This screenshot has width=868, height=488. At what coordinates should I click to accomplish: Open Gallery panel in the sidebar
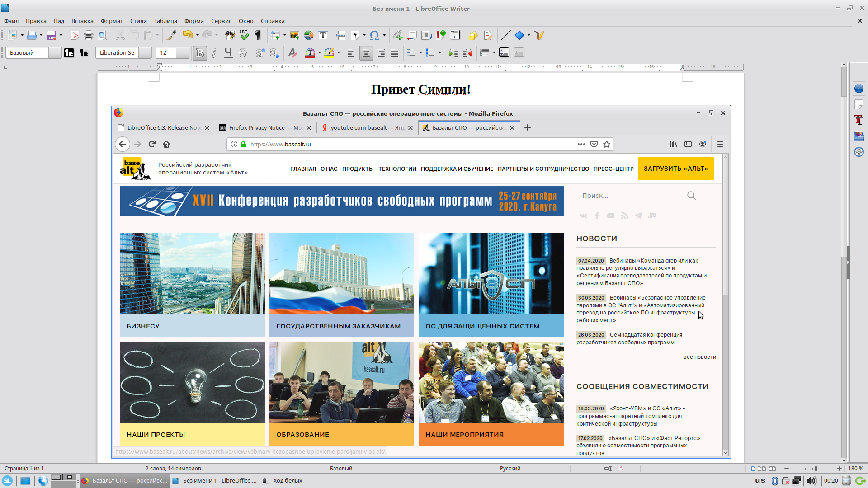[x=859, y=136]
